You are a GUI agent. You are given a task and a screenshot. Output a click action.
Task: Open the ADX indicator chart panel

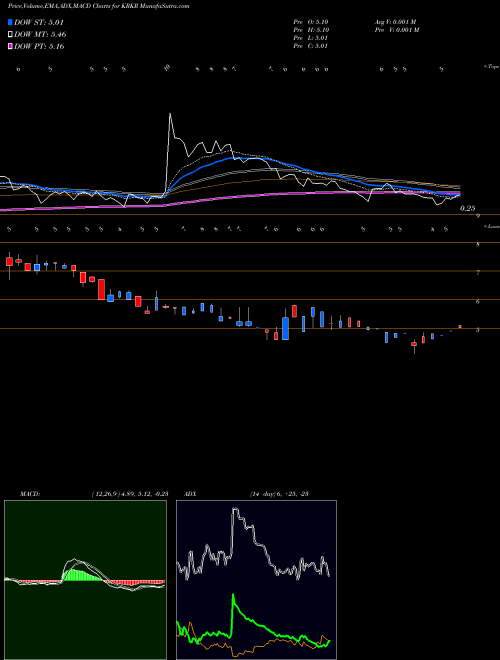tap(256, 580)
